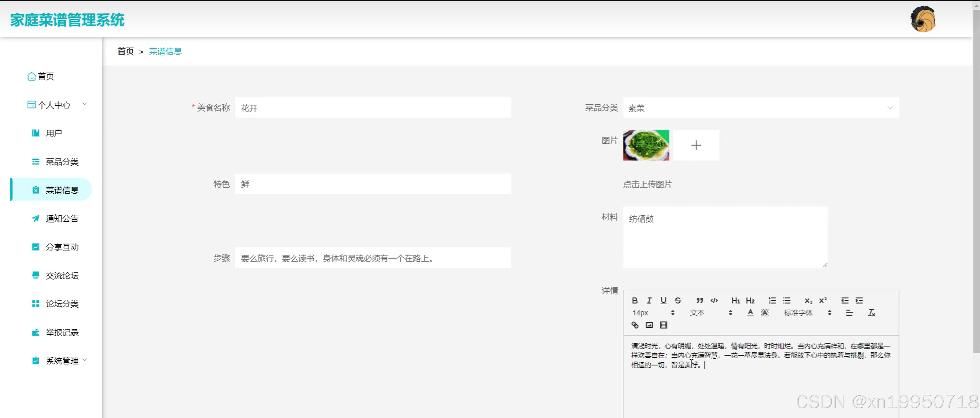980x418 pixels.
Task: Insert a blockquote in the editor
Action: point(700,300)
